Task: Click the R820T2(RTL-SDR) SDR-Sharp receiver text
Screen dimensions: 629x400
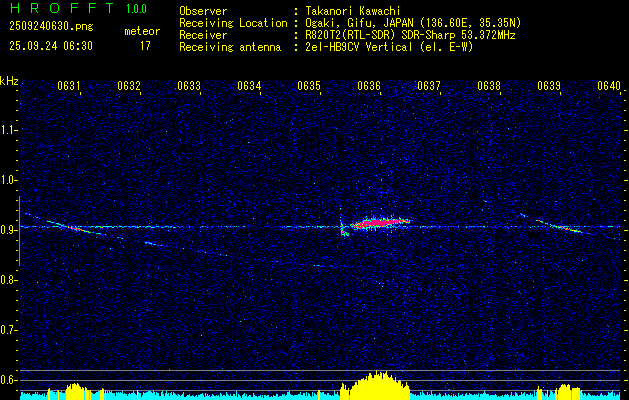Action: point(410,35)
